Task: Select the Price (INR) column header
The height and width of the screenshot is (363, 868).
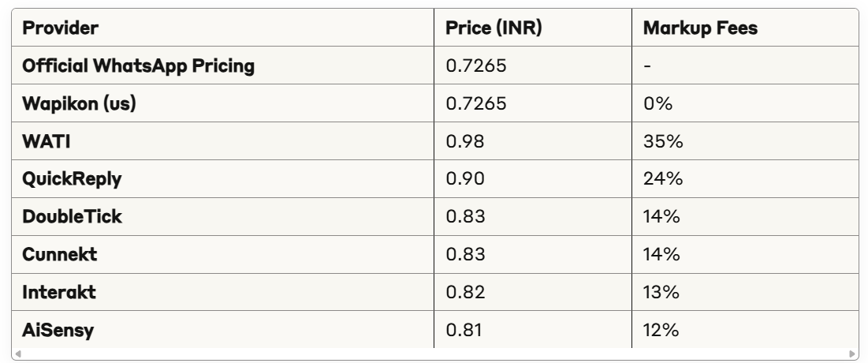Action: (x=532, y=28)
